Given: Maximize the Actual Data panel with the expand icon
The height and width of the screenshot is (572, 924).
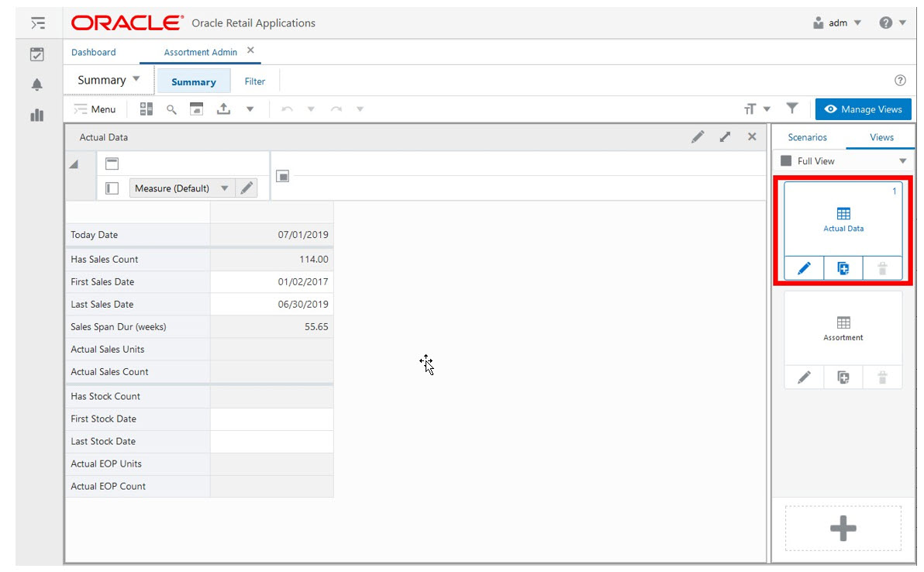Looking at the screenshot, I should coord(725,136).
